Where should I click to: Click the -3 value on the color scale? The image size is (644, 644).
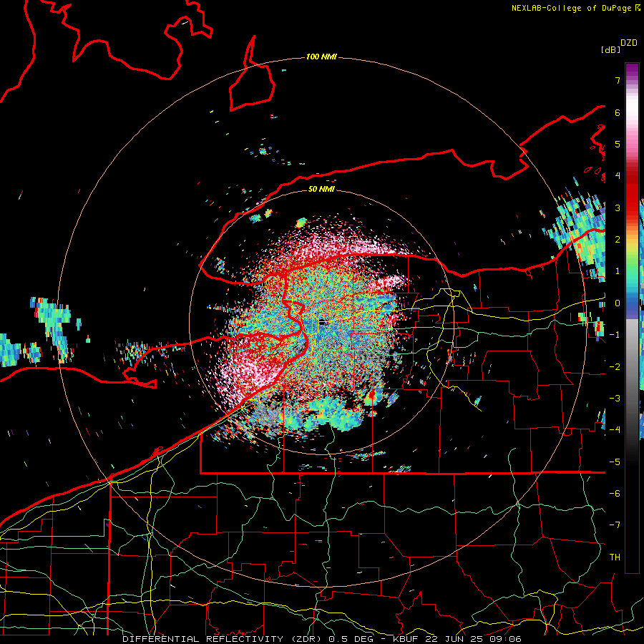615,399
